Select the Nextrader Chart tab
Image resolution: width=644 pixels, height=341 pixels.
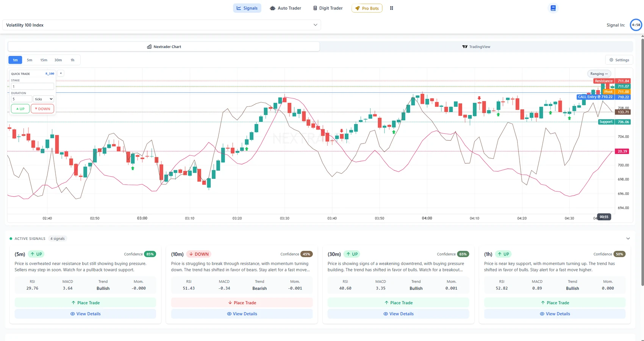(164, 47)
